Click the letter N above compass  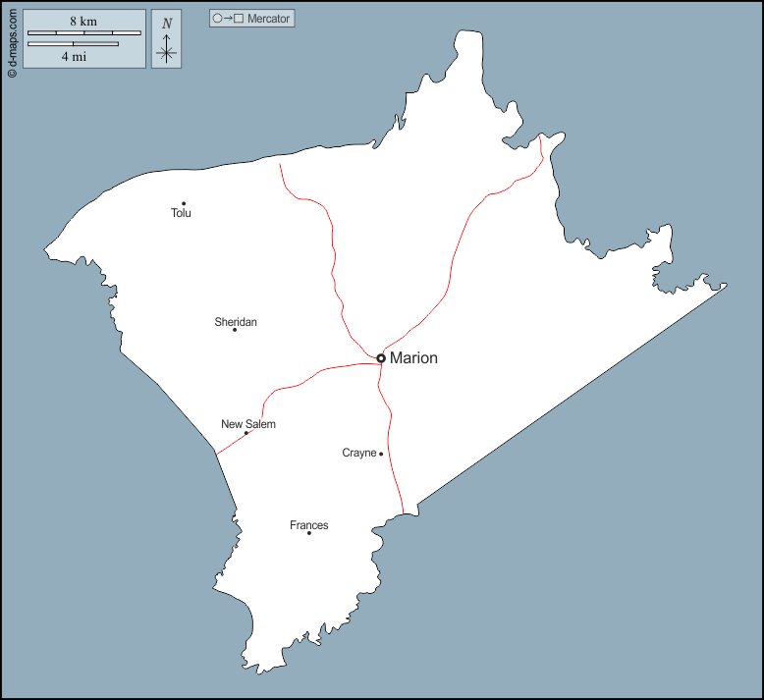[x=167, y=24]
